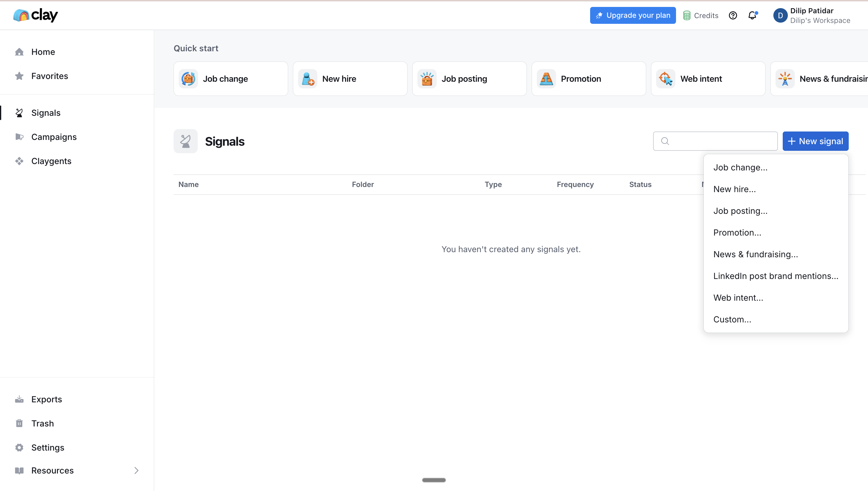Open notifications bell icon

[752, 15]
